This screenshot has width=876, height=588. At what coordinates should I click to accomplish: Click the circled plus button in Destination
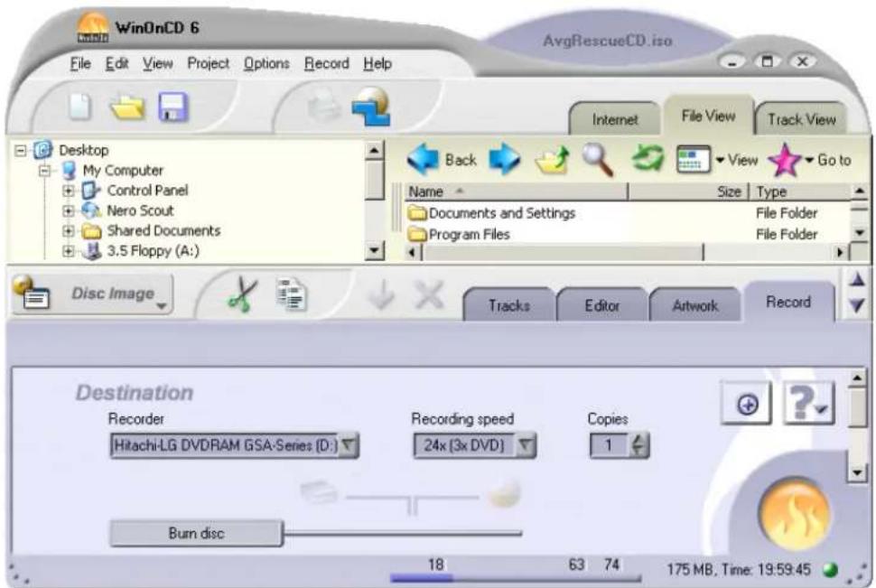click(x=747, y=404)
